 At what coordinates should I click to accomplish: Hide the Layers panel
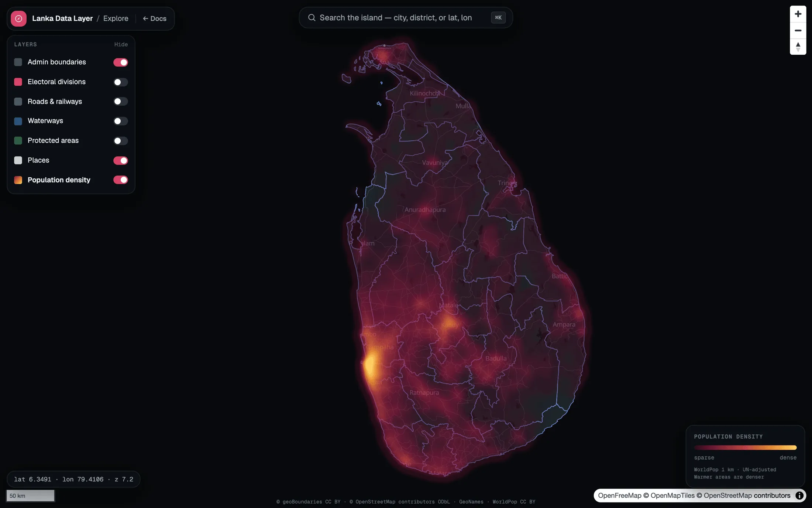(x=121, y=44)
